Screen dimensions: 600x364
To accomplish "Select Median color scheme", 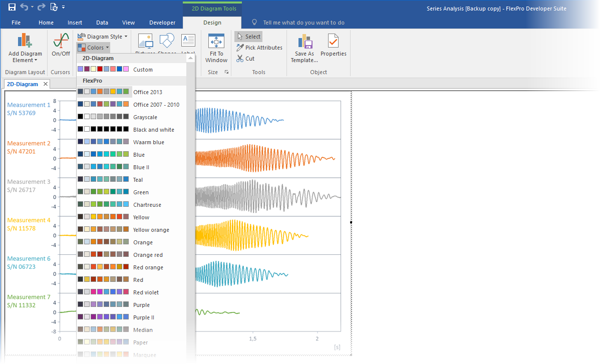I will (x=132, y=330).
